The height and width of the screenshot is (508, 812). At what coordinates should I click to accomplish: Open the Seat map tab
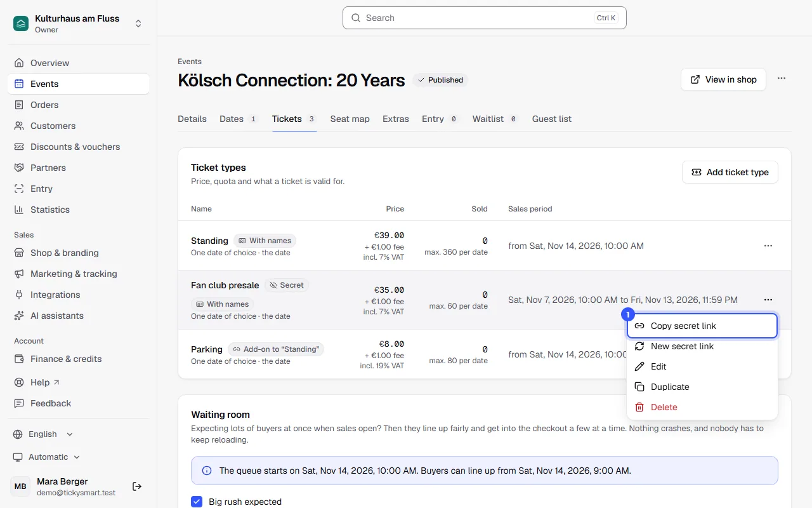pyautogui.click(x=350, y=119)
